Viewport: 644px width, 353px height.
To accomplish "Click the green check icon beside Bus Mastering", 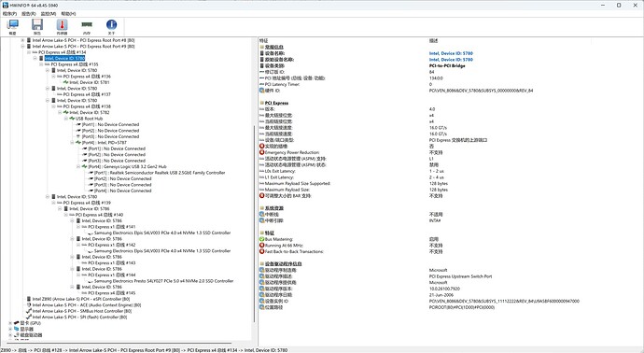I will click(261, 239).
